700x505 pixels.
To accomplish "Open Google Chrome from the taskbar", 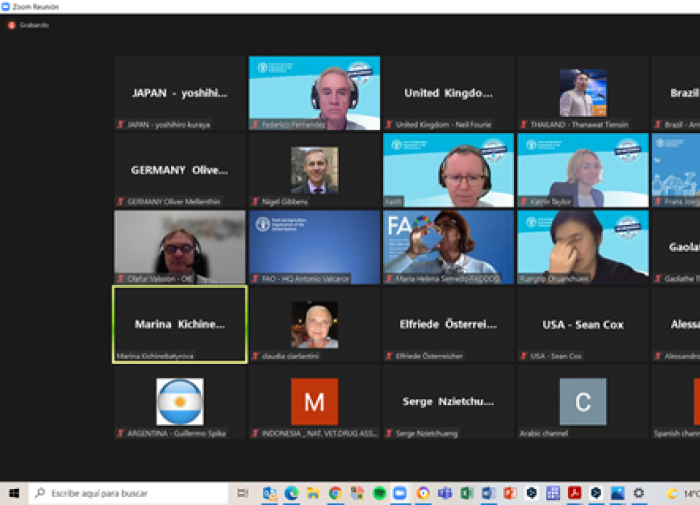I will pyautogui.click(x=335, y=493).
